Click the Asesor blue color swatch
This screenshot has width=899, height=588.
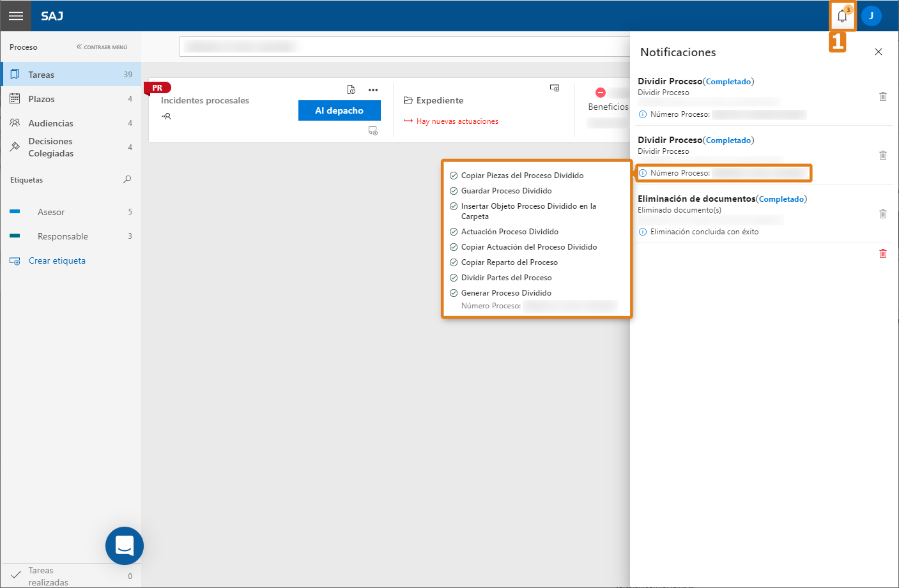point(15,211)
